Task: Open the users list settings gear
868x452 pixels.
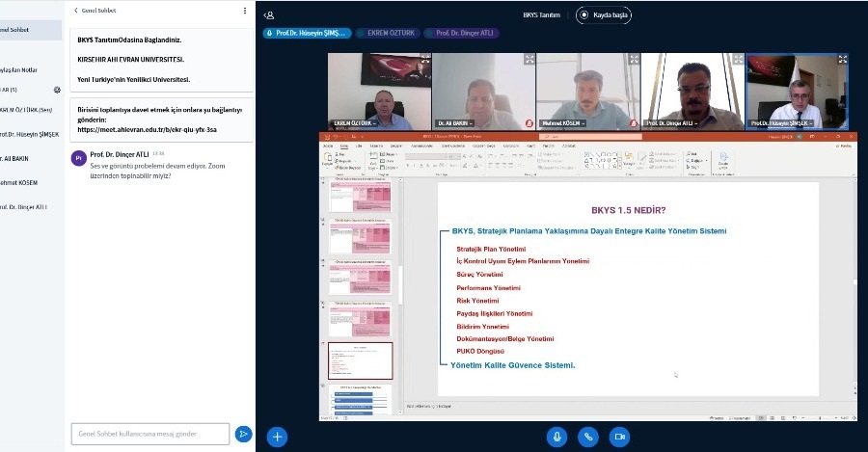Action: click(x=57, y=90)
